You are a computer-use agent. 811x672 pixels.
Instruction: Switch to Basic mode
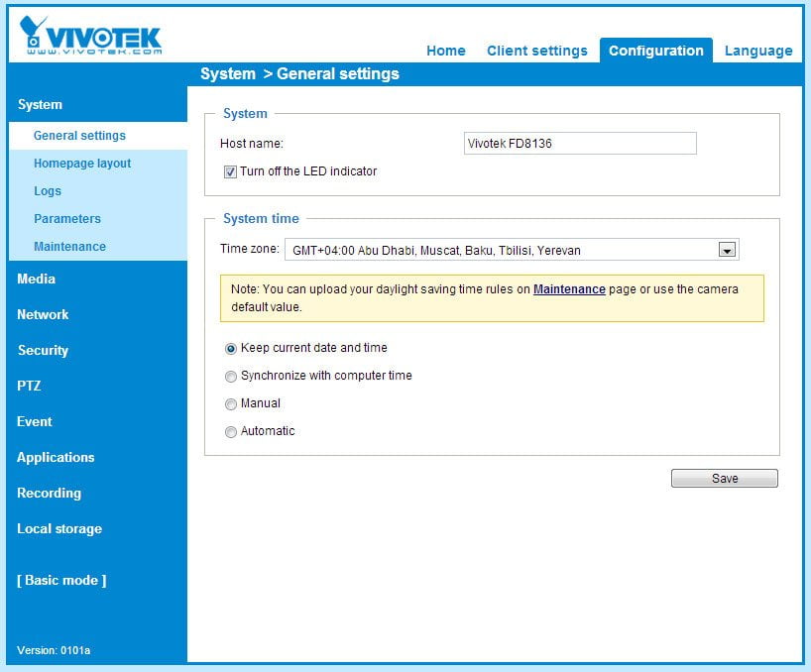61,580
